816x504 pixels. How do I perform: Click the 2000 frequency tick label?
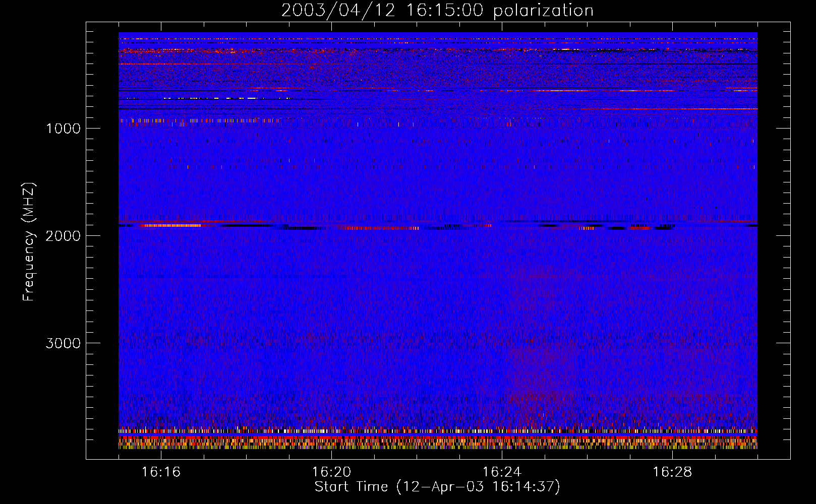pyautogui.click(x=63, y=236)
